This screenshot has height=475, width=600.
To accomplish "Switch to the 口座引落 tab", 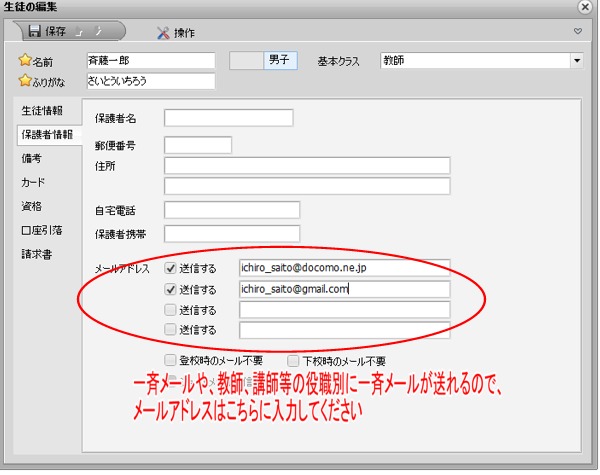I will point(42,230).
